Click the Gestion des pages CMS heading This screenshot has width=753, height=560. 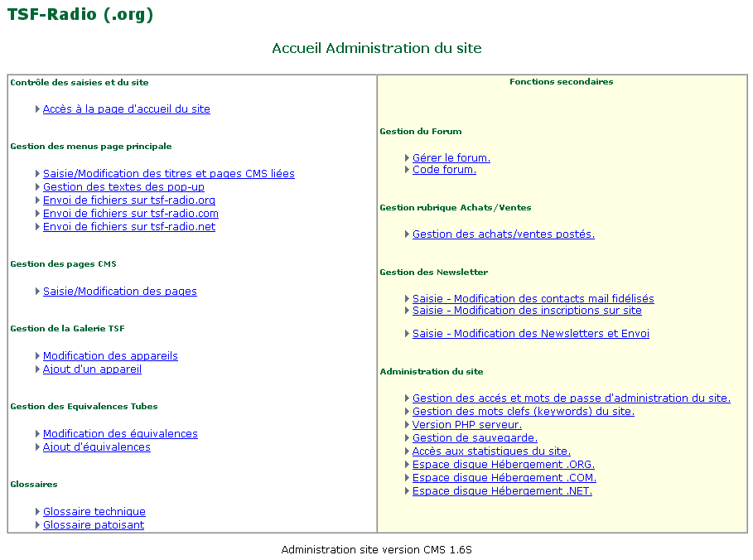point(64,263)
